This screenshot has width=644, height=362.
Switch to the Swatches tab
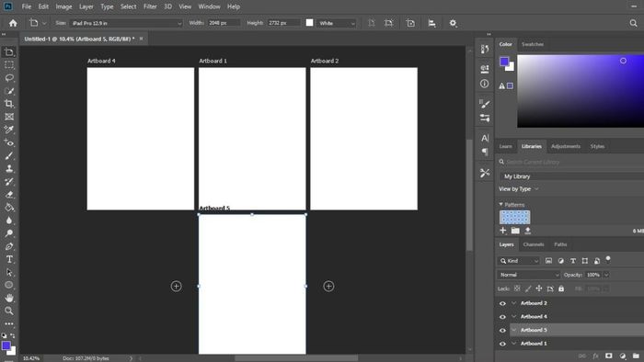coord(533,44)
